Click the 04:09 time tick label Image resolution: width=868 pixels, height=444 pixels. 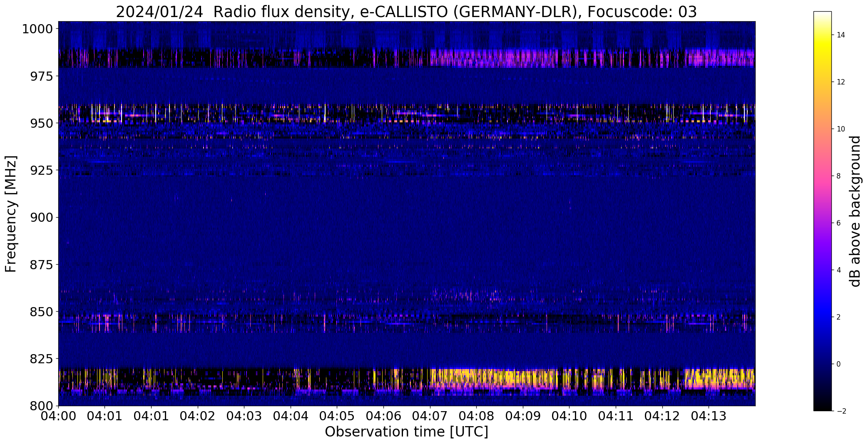coord(523,416)
